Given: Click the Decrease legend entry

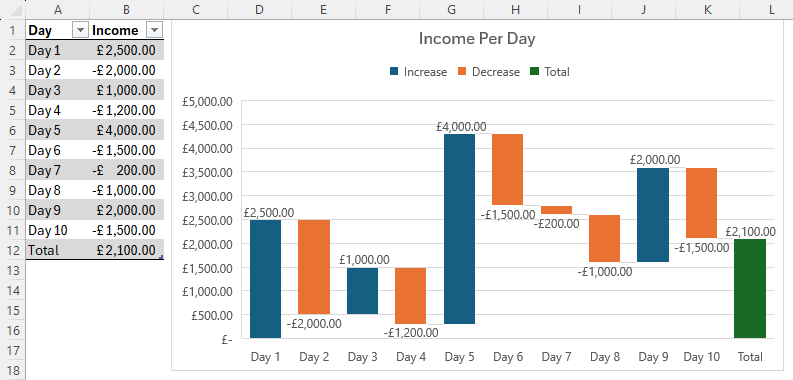Looking at the screenshot, I should click(489, 72).
